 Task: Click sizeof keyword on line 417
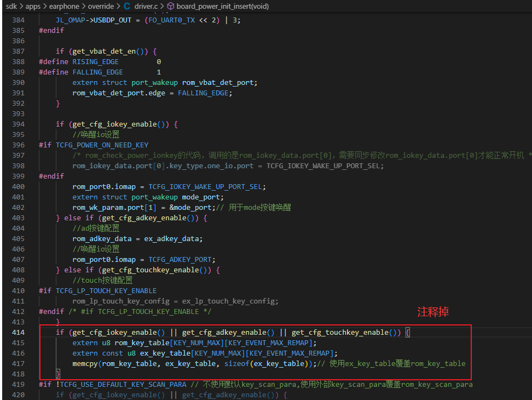(237, 364)
